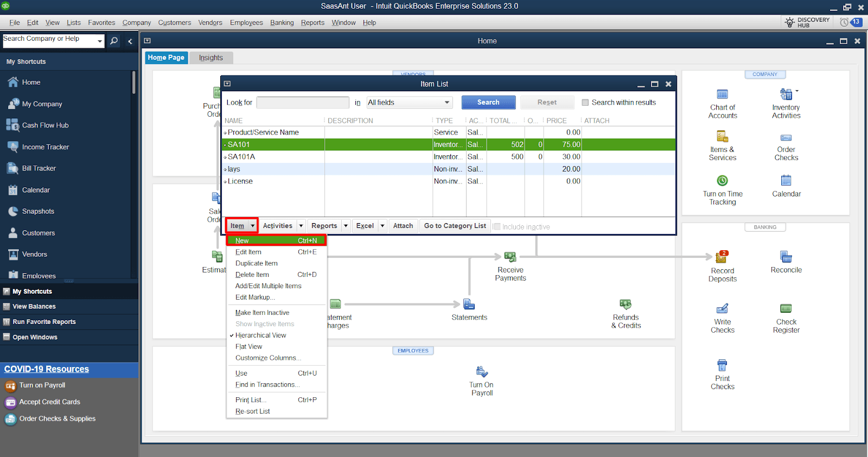Screen dimensions: 868x457
Task: Open Bill Tracker shortcut
Action: [39, 168]
